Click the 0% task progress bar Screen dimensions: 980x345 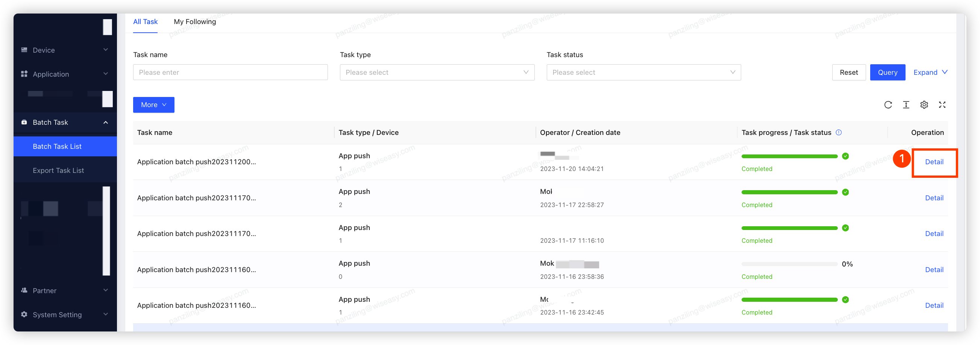789,264
